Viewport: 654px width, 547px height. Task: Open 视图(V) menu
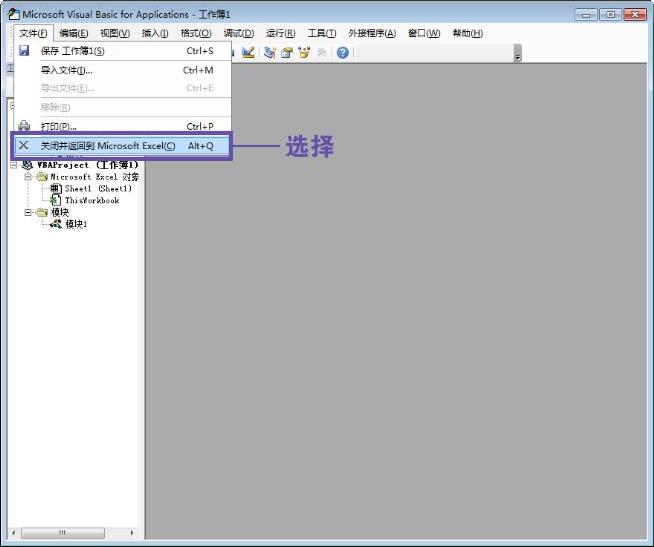click(x=115, y=33)
